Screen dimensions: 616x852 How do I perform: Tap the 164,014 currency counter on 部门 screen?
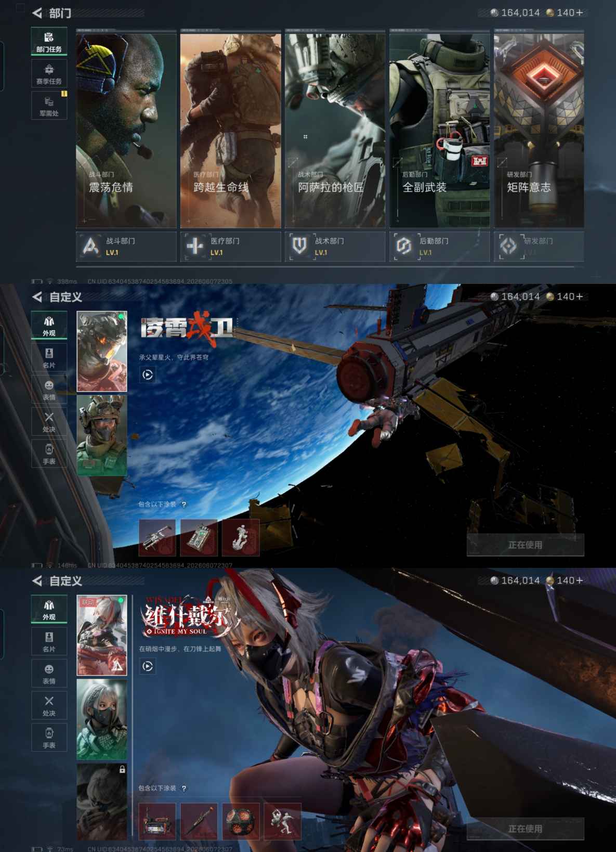coord(515,12)
